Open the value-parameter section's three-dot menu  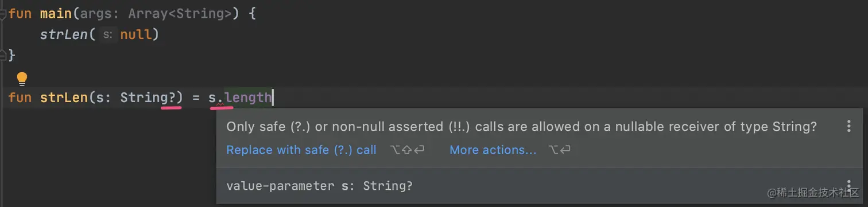tap(848, 185)
